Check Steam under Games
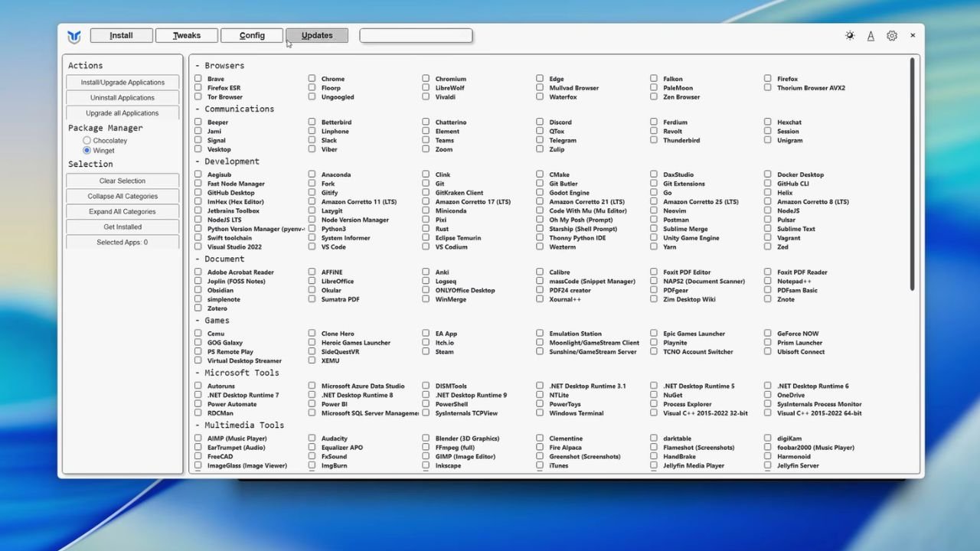Screen dimensions: 980x551 [426, 351]
